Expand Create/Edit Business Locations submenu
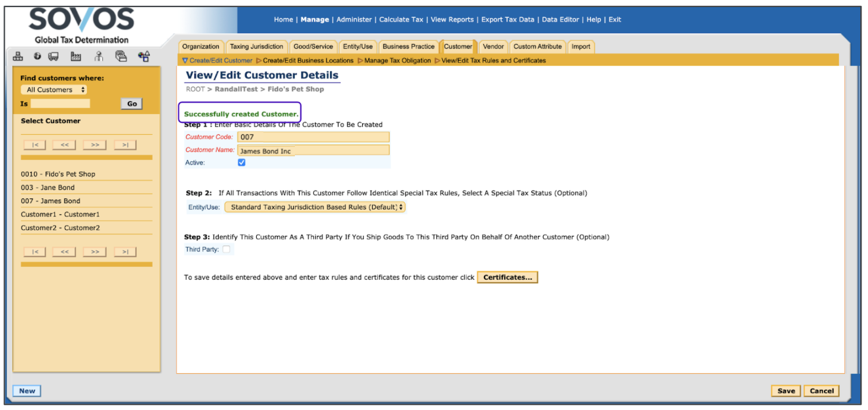The width and height of the screenshot is (868, 410). tap(307, 61)
